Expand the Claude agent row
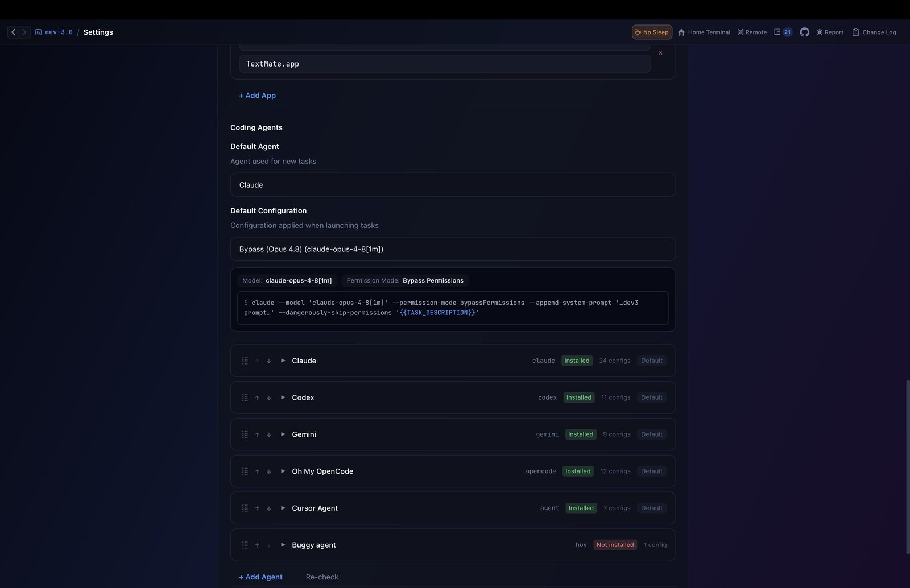This screenshot has height=588, width=910. (x=283, y=361)
